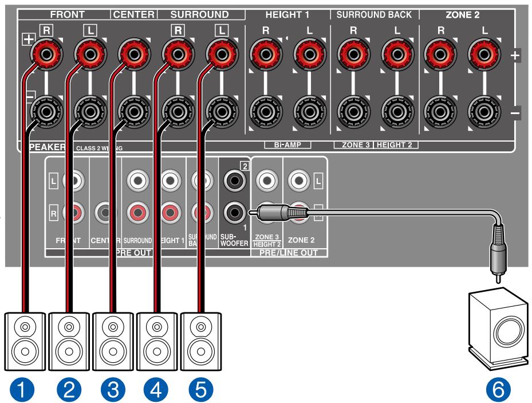Click the blue number 6 badge
532x403 pixels.
(x=498, y=389)
